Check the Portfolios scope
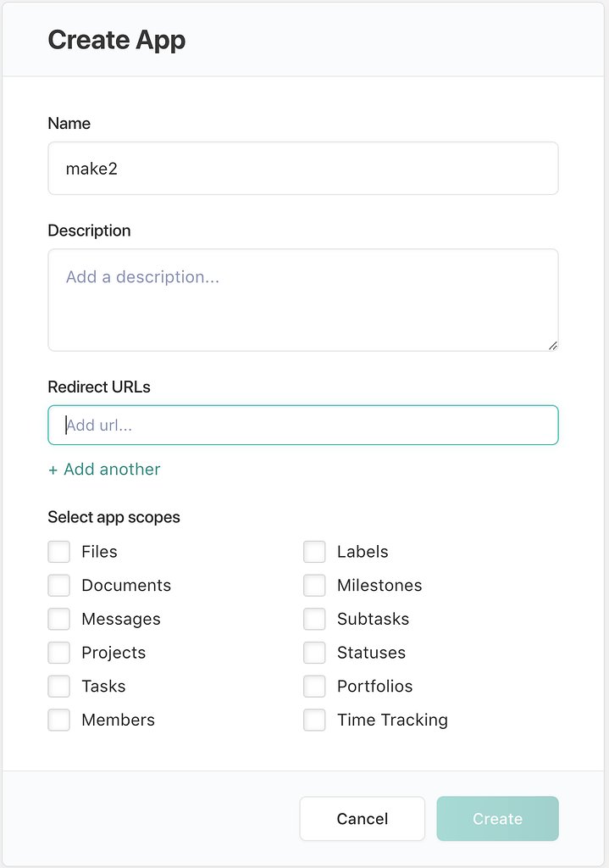 314,686
